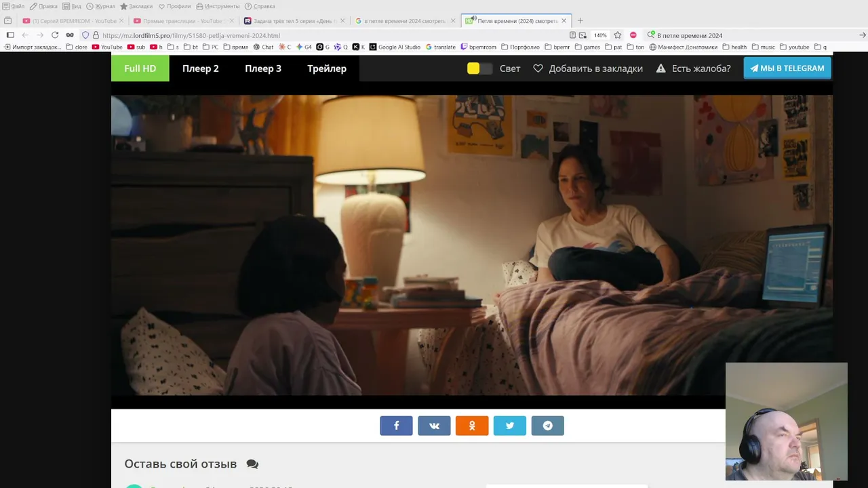Image resolution: width=868 pixels, height=488 pixels.
Task: Open the music bookmarks folder
Action: [763, 47]
